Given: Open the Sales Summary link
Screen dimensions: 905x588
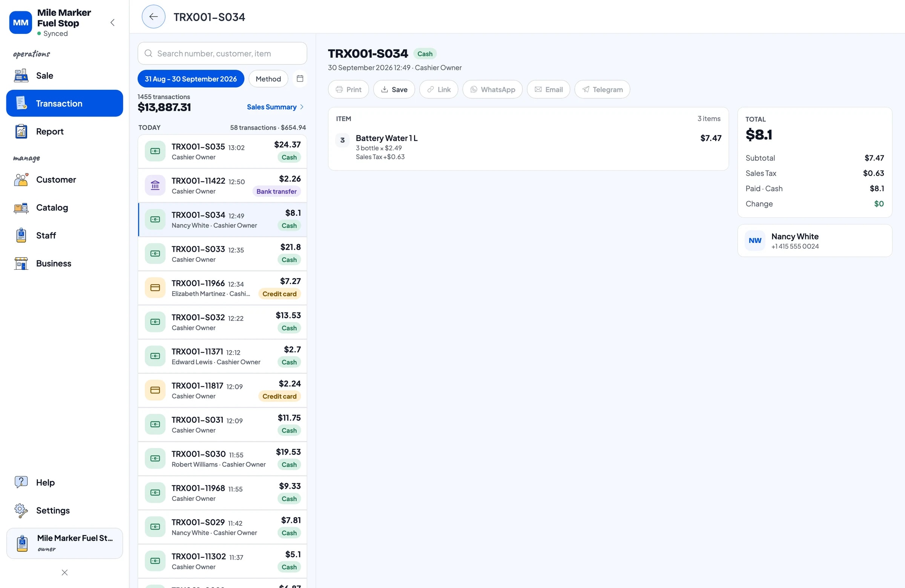Looking at the screenshot, I should [275, 107].
